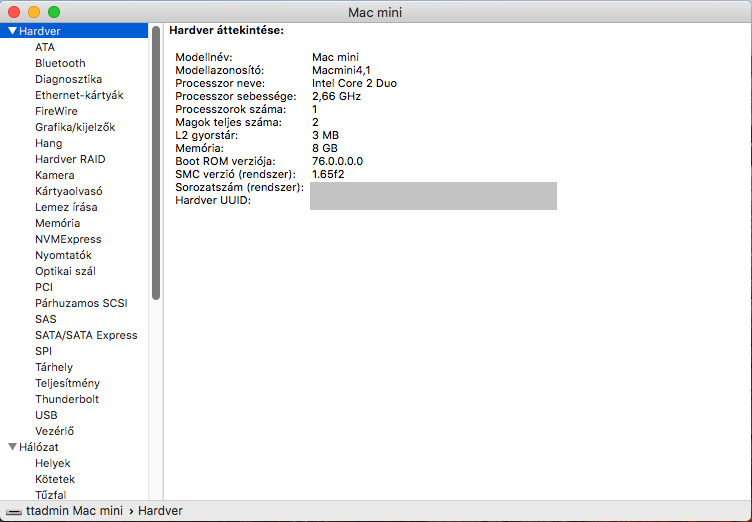The width and height of the screenshot is (752, 522).
Task: Select PCI entry in sidebar
Action: [x=44, y=287]
